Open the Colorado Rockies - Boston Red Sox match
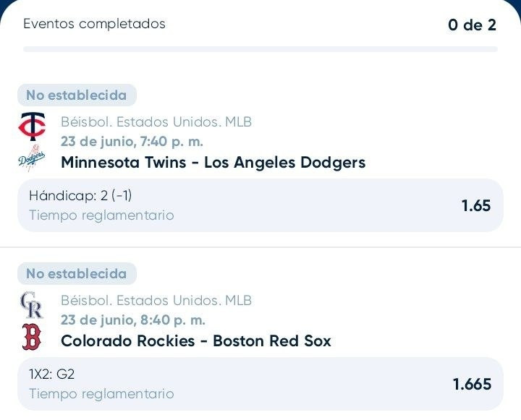The height and width of the screenshot is (420, 521). tap(196, 341)
